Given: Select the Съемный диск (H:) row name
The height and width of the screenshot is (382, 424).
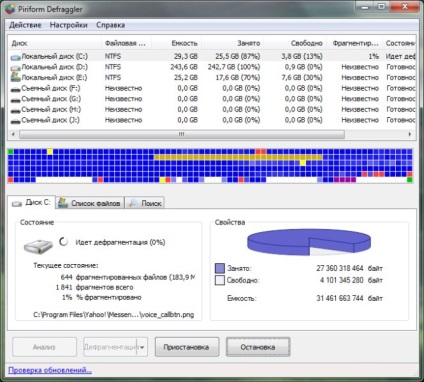Looking at the screenshot, I should tap(51, 109).
